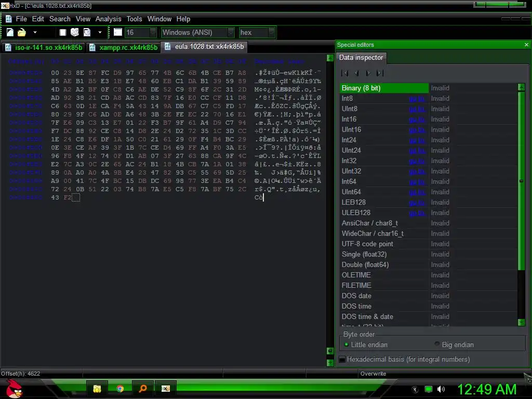Screen dimensions: 532x399
Task: Open the View menu
Action: click(x=83, y=19)
